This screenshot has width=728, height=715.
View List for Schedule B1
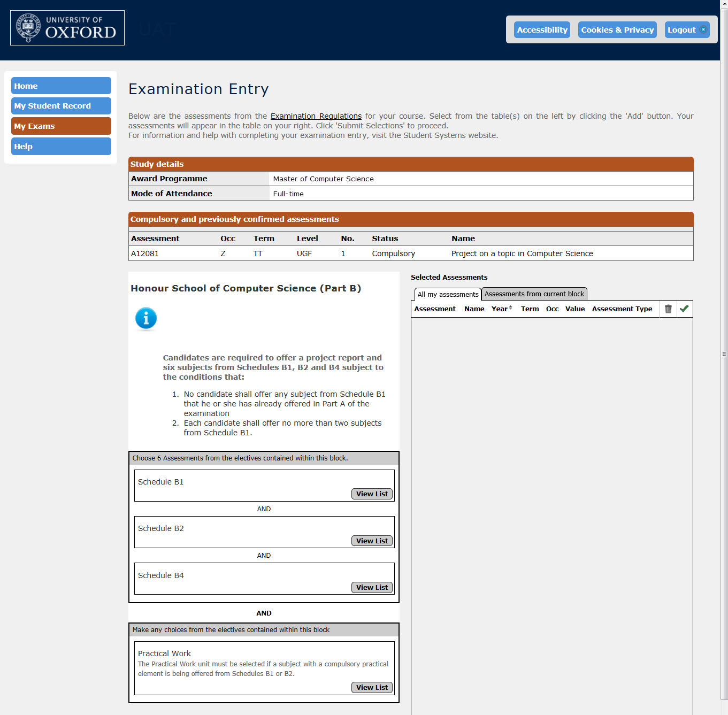tap(372, 494)
